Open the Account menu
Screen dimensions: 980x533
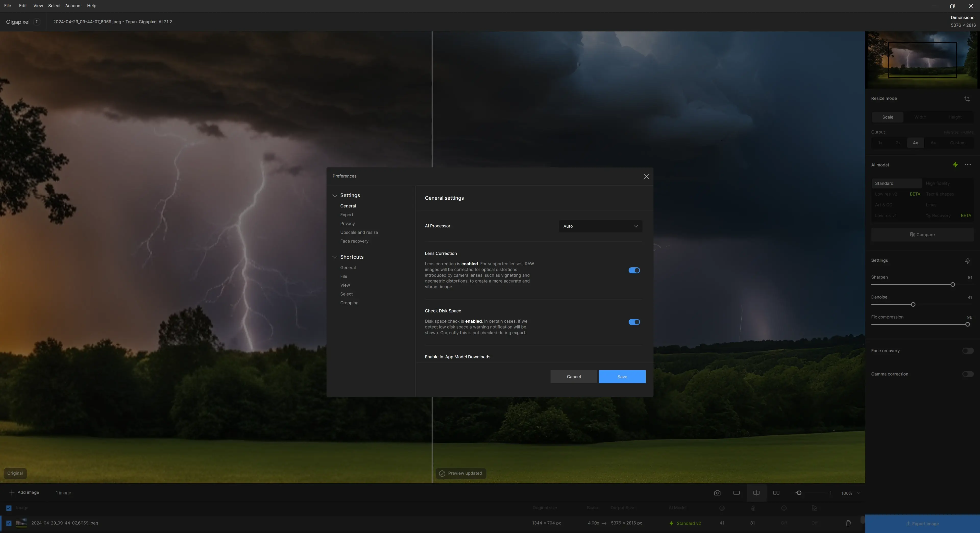click(73, 6)
